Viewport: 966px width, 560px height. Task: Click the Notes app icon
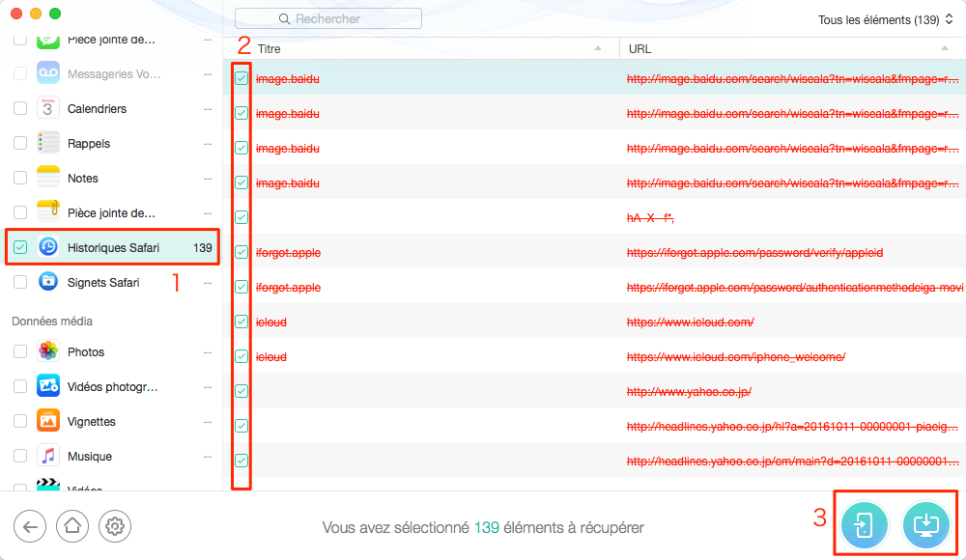pyautogui.click(x=48, y=178)
